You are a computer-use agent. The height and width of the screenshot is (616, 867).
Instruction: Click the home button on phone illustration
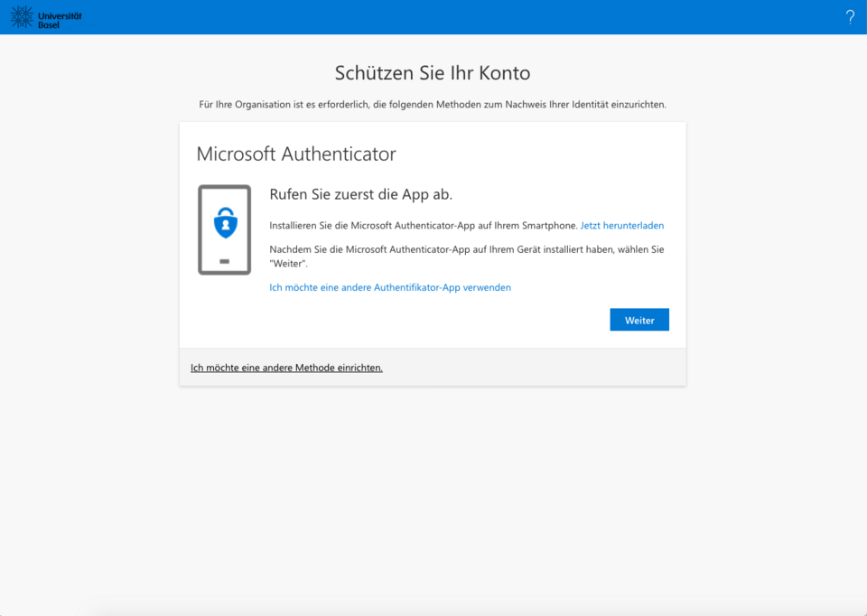coord(224,261)
